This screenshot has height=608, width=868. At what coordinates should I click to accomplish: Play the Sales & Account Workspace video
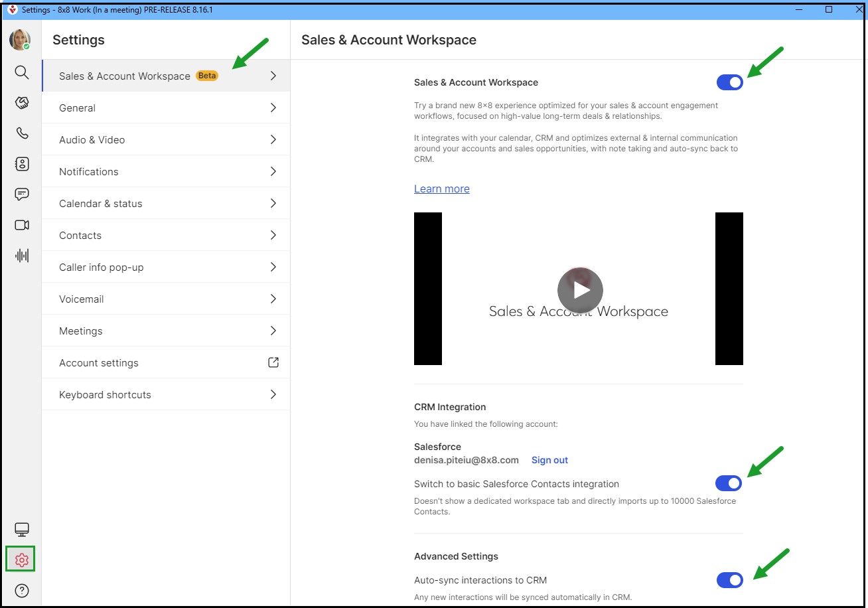(580, 290)
